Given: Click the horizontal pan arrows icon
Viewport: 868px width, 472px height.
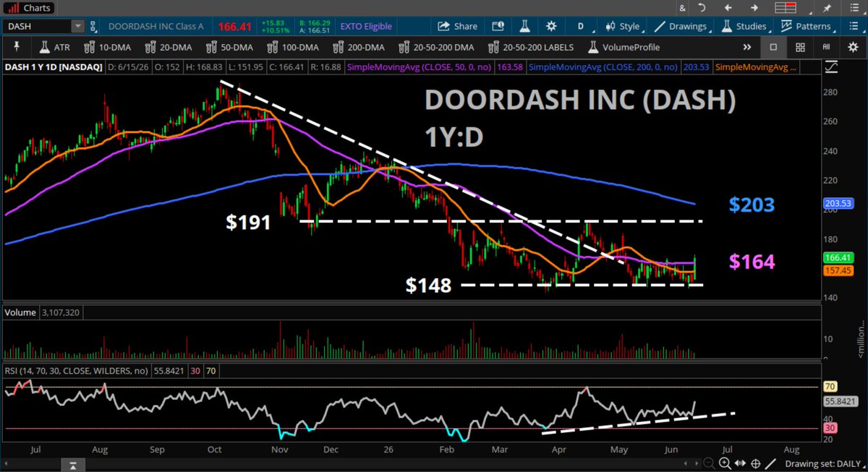Looking at the screenshot, I should (739, 464).
